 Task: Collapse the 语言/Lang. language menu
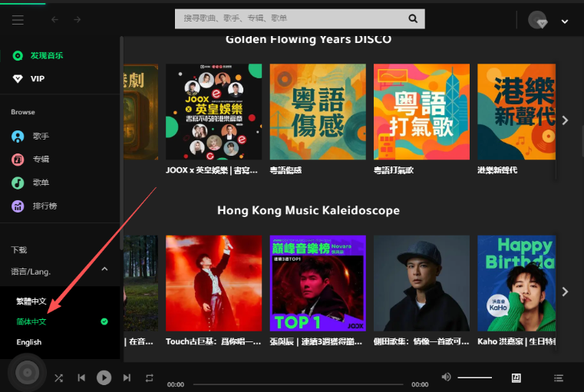(104, 269)
